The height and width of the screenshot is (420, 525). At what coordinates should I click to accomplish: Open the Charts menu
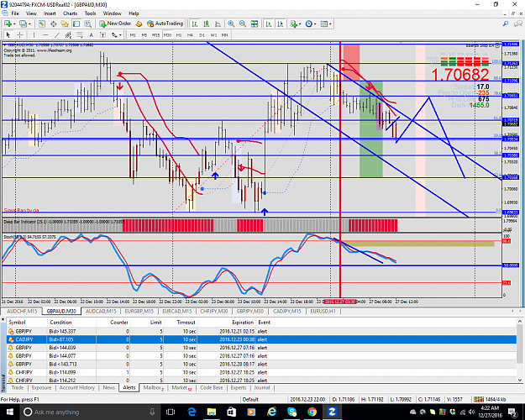[x=70, y=13]
